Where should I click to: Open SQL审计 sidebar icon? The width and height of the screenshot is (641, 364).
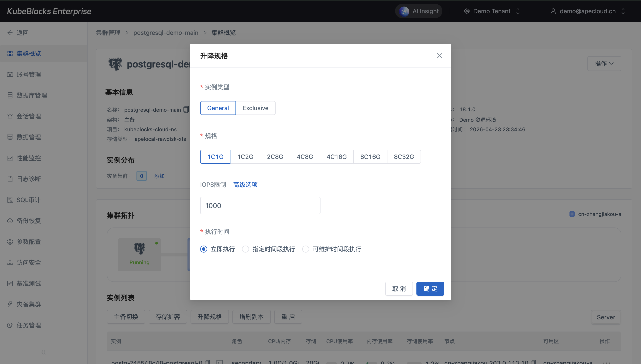click(x=10, y=200)
